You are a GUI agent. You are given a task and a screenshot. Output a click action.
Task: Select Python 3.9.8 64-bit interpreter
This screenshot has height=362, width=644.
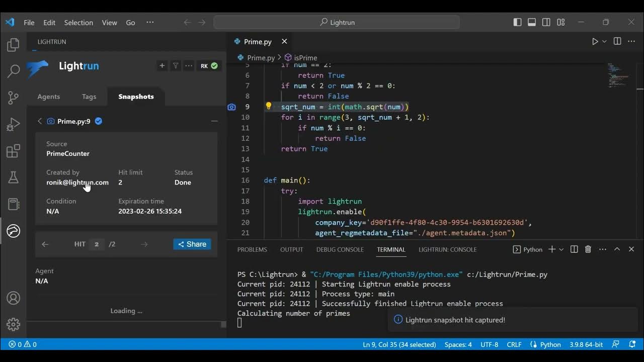[x=586, y=344]
